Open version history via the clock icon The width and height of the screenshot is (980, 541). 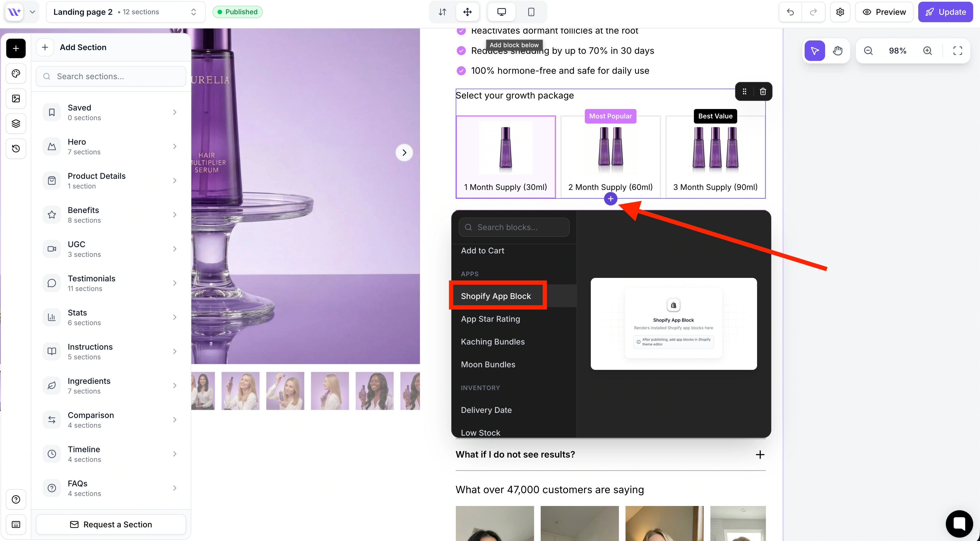point(16,148)
